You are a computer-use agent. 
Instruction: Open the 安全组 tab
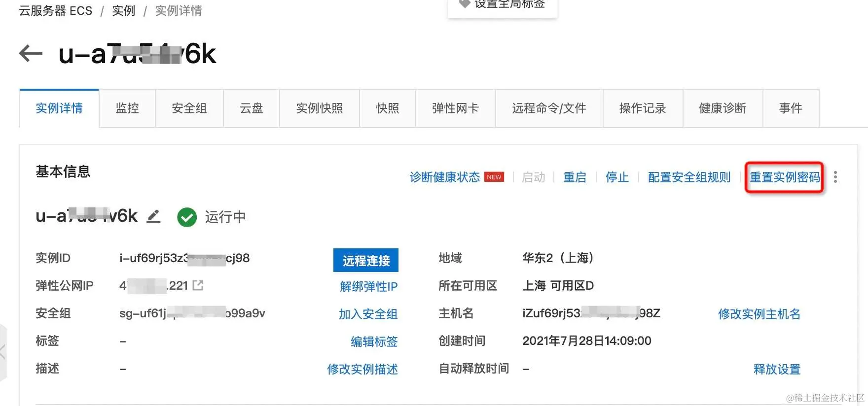[x=189, y=108]
